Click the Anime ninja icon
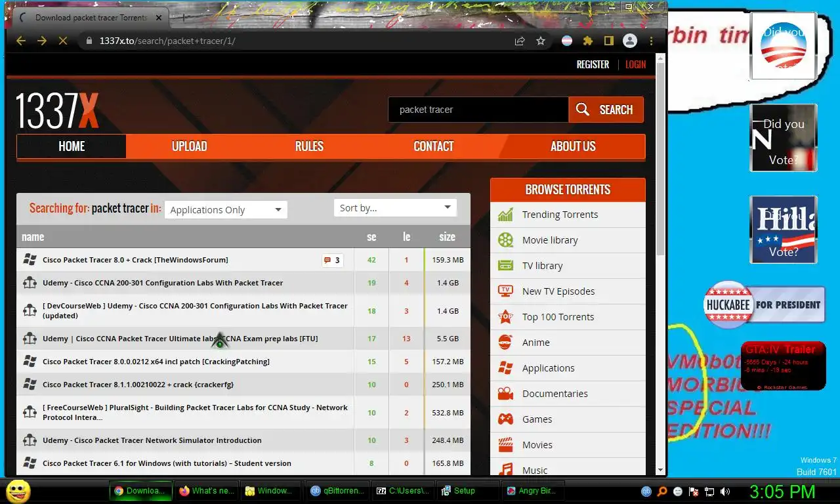Image resolution: width=840 pixels, height=504 pixels. 505,343
